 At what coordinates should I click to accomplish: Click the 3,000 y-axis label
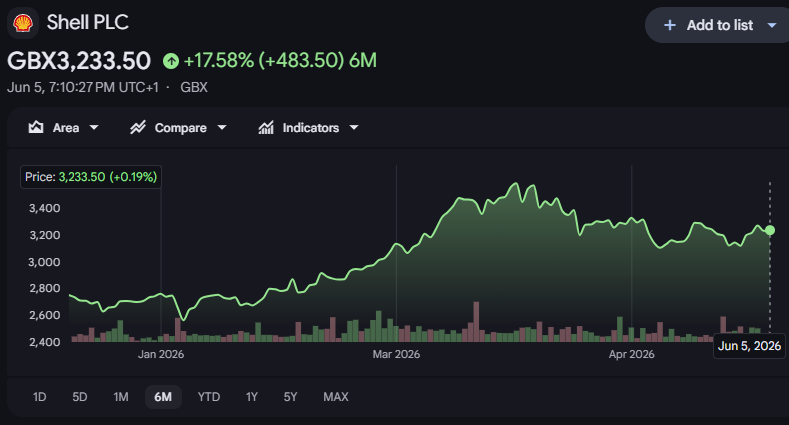(x=44, y=262)
